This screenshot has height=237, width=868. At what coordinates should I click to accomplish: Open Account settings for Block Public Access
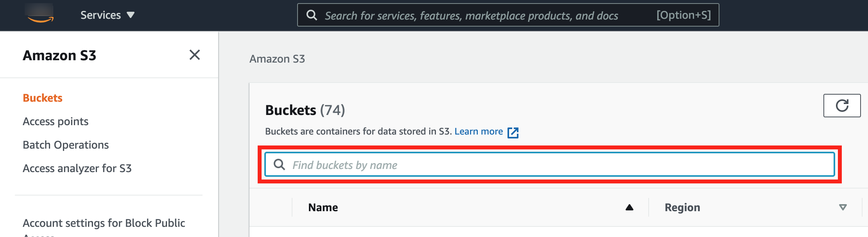pos(104,223)
